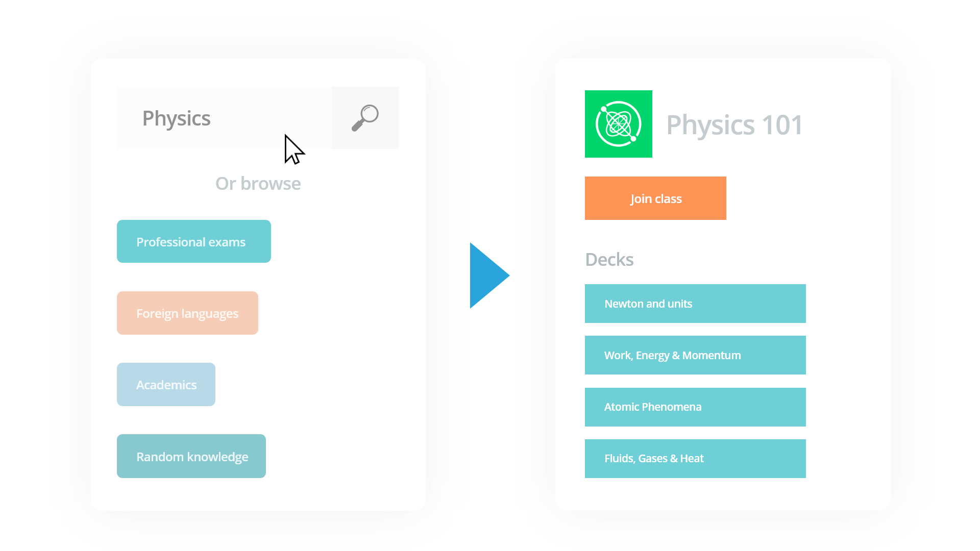
Task: Click the atomic/physics icon on Physics 101
Action: coord(618,123)
